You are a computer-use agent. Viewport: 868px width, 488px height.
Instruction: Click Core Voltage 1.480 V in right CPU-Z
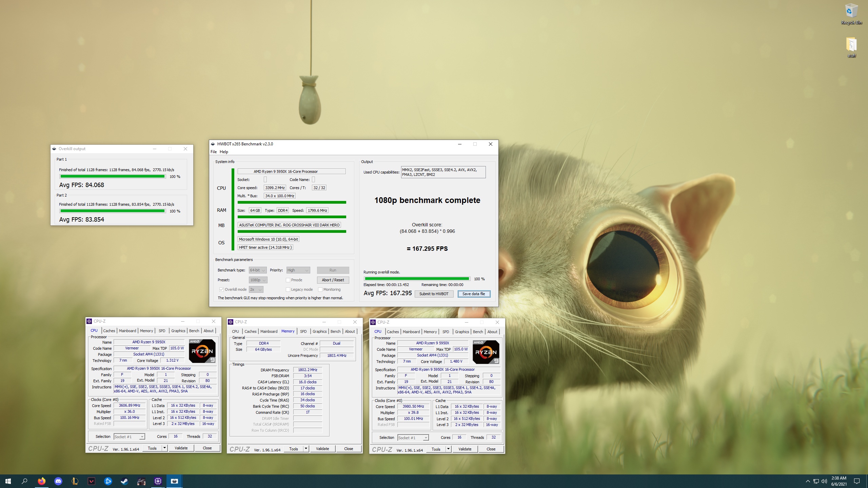(x=456, y=361)
